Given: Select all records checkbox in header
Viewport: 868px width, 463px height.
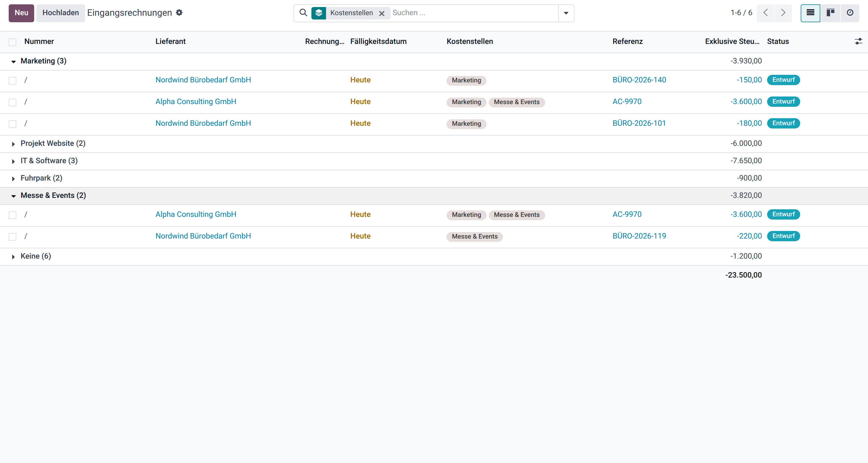Looking at the screenshot, I should 12,42.
